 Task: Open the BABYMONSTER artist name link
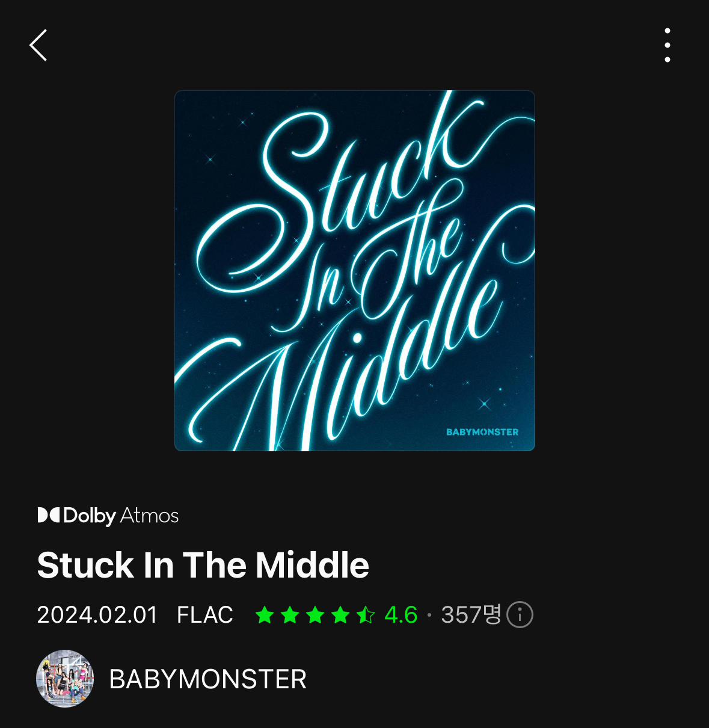[x=207, y=679]
